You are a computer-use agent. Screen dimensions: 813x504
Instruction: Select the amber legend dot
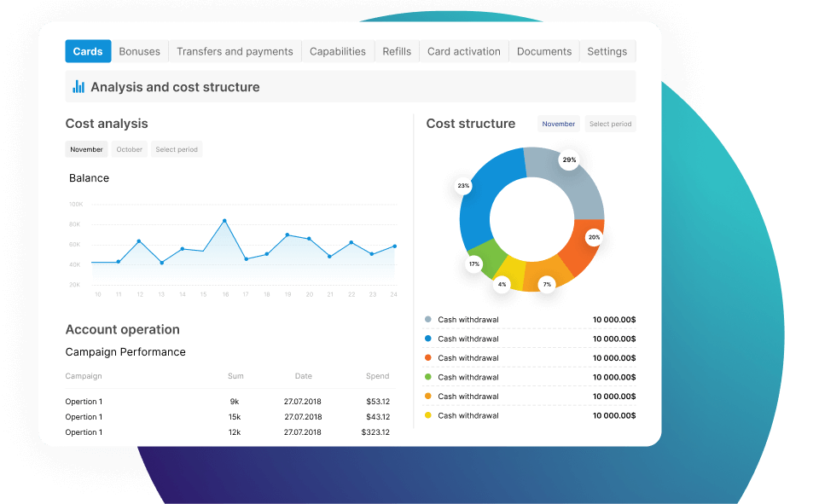coord(427,397)
